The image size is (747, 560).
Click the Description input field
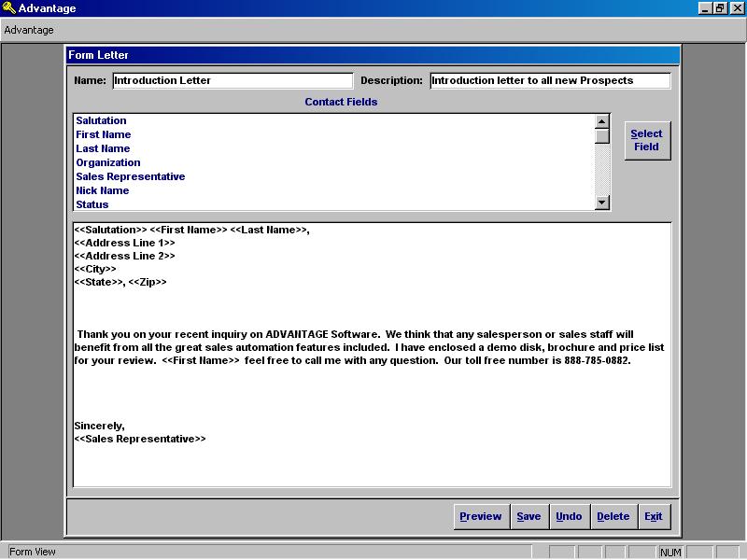click(x=550, y=80)
